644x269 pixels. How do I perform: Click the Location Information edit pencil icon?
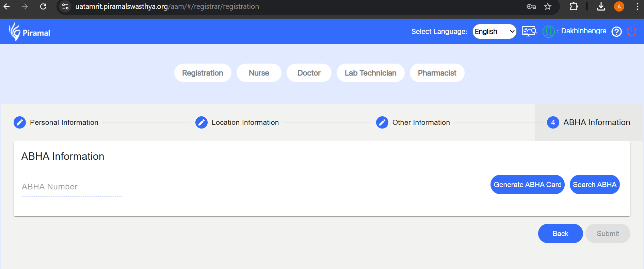[x=202, y=122]
